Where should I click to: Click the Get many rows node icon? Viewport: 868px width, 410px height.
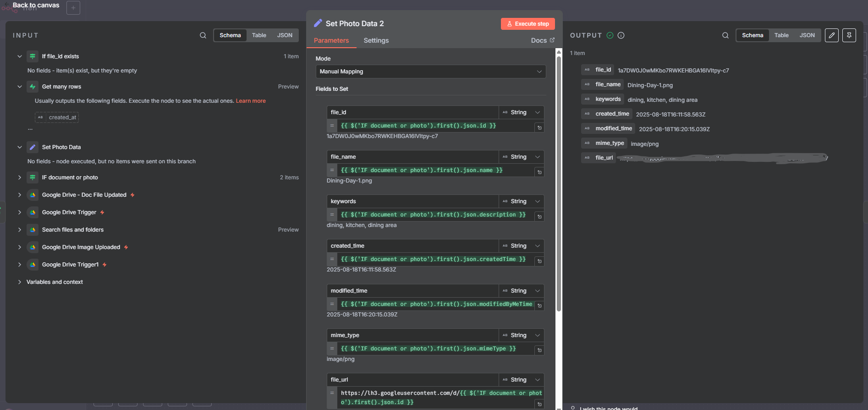33,87
